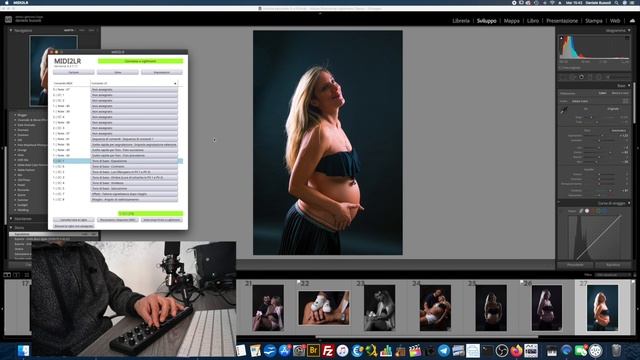Open the 'Sequenza di comandi' assignment dropdown

[134, 139]
